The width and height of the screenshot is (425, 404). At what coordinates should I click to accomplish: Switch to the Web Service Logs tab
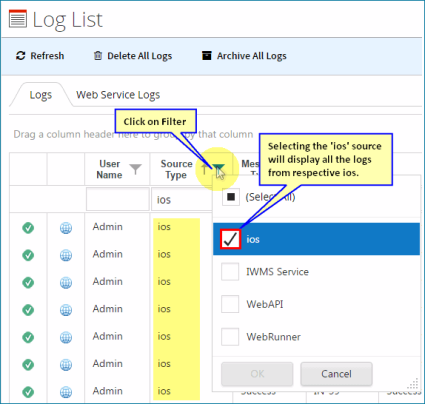coord(118,95)
